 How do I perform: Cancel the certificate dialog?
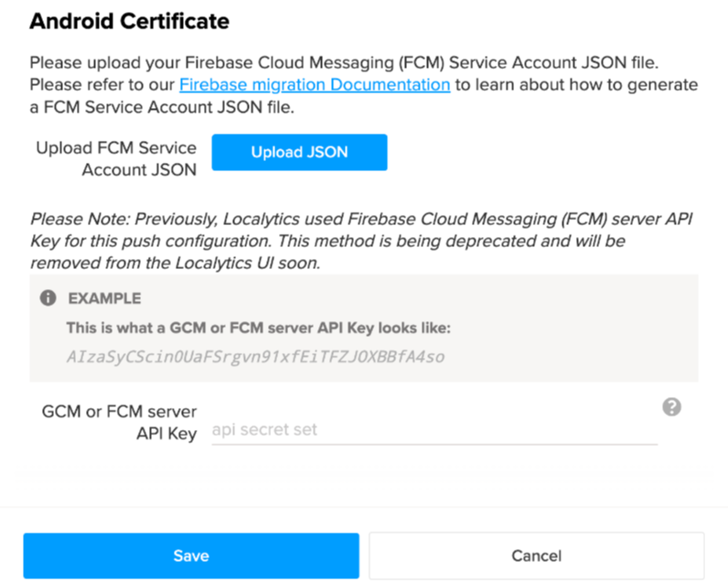point(536,555)
